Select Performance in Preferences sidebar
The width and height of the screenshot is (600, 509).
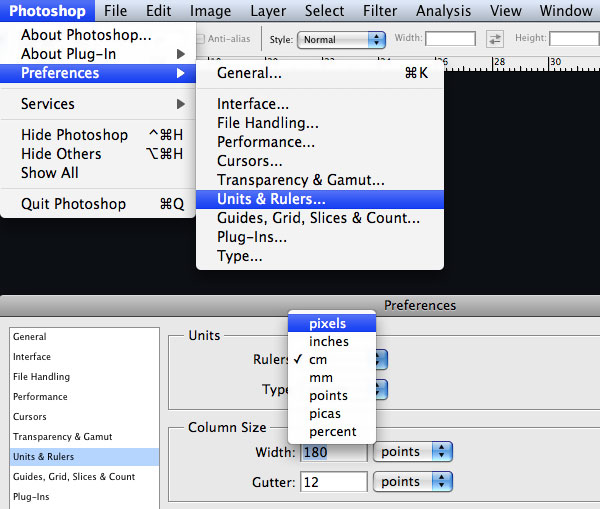84,396
